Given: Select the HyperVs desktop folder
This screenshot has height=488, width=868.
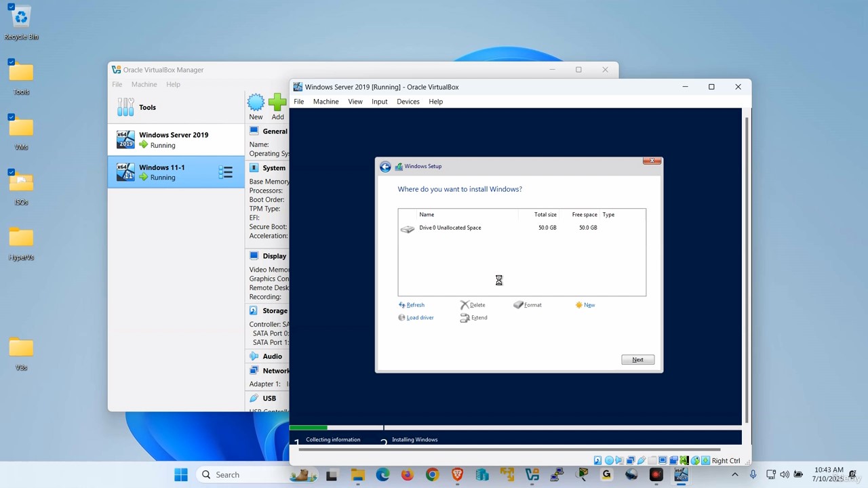Looking at the screenshot, I should [x=21, y=237].
